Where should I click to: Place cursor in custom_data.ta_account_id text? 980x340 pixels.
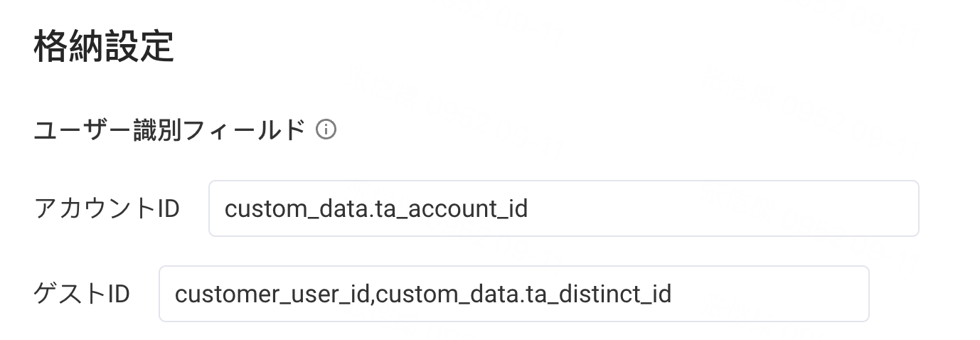coord(376,209)
